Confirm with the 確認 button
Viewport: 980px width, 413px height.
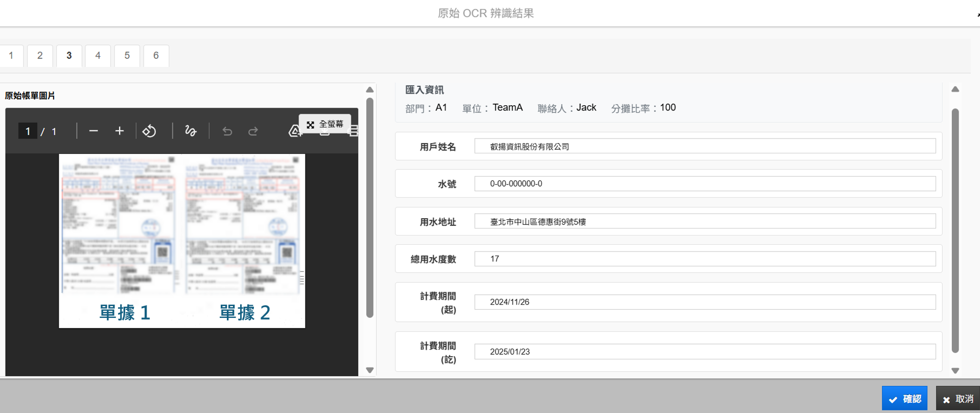tap(904, 399)
